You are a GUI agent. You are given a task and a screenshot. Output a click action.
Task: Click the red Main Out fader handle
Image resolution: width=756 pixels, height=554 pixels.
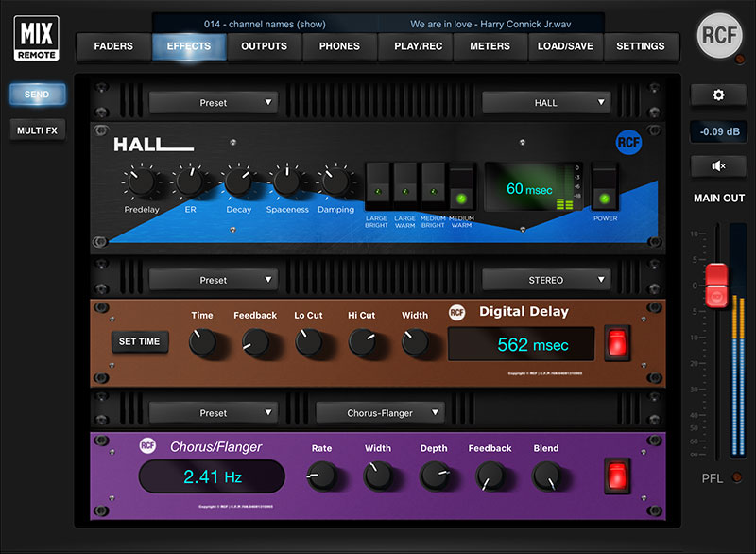coord(717,284)
